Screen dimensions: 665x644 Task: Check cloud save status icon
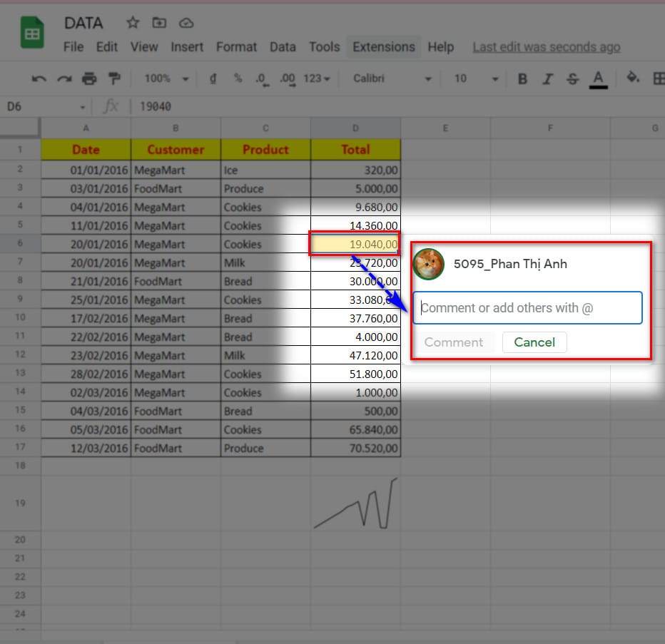[186, 23]
